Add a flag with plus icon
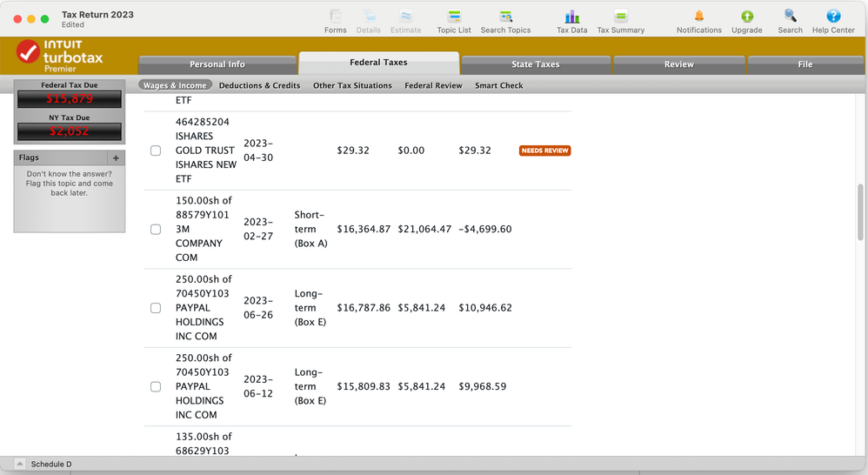This screenshot has height=475, width=868. pyautogui.click(x=116, y=157)
